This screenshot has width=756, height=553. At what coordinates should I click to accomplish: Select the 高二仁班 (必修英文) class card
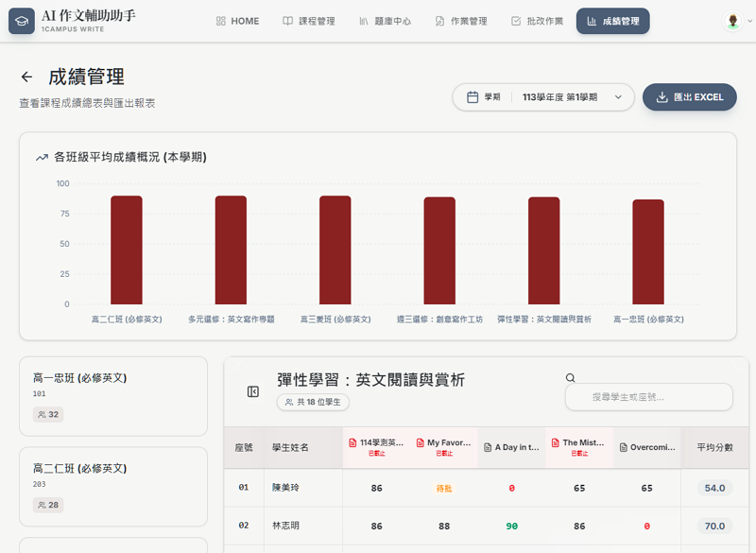coord(113,487)
